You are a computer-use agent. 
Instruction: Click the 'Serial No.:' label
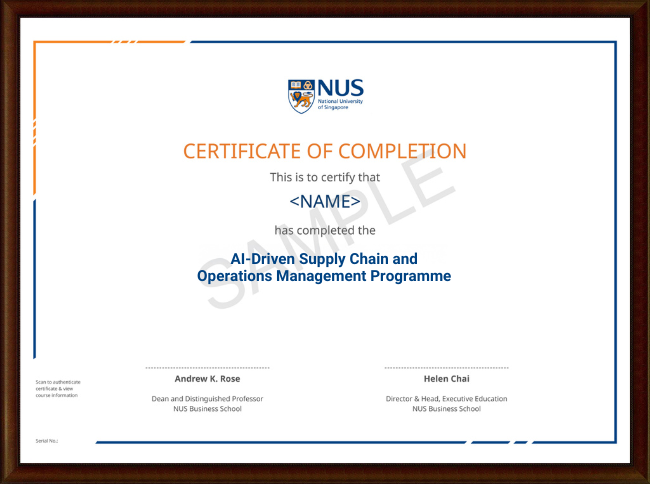47,441
